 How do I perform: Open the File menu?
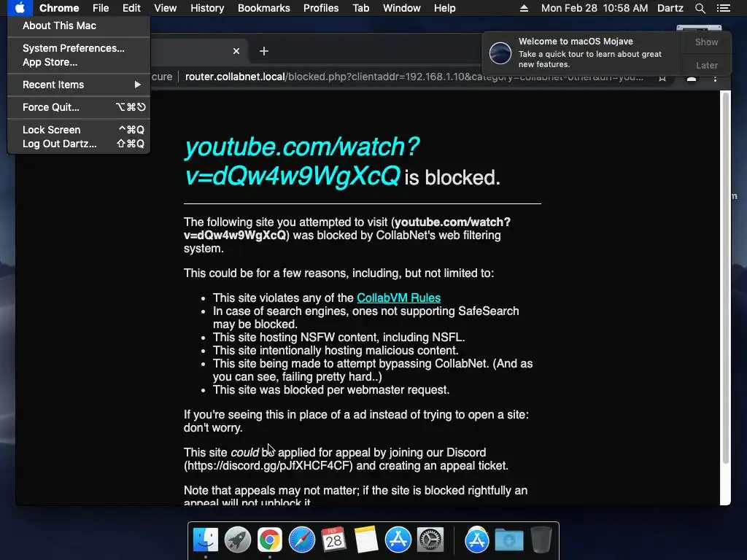101,8
